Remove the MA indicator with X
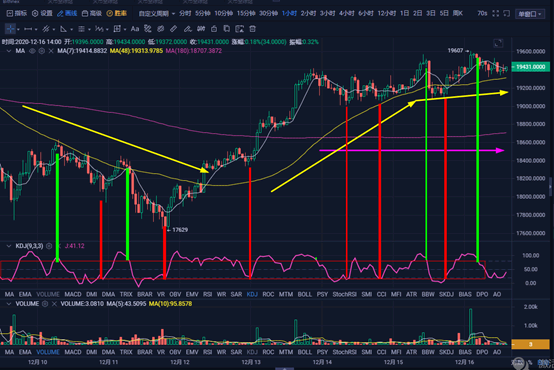Viewport: 554px width, 370px height. [51, 51]
